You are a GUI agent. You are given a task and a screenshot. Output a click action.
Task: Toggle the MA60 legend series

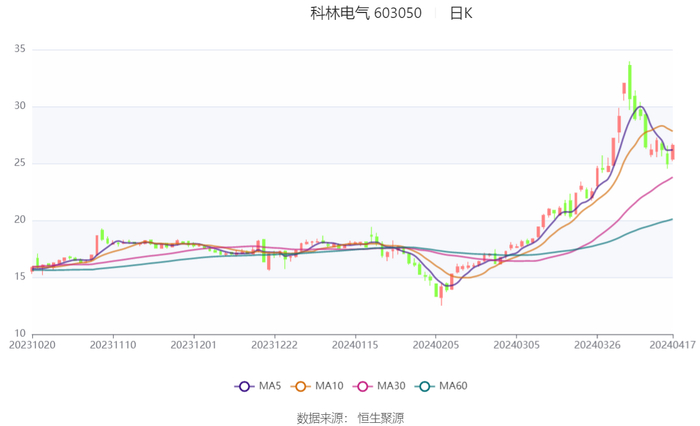pos(441,386)
